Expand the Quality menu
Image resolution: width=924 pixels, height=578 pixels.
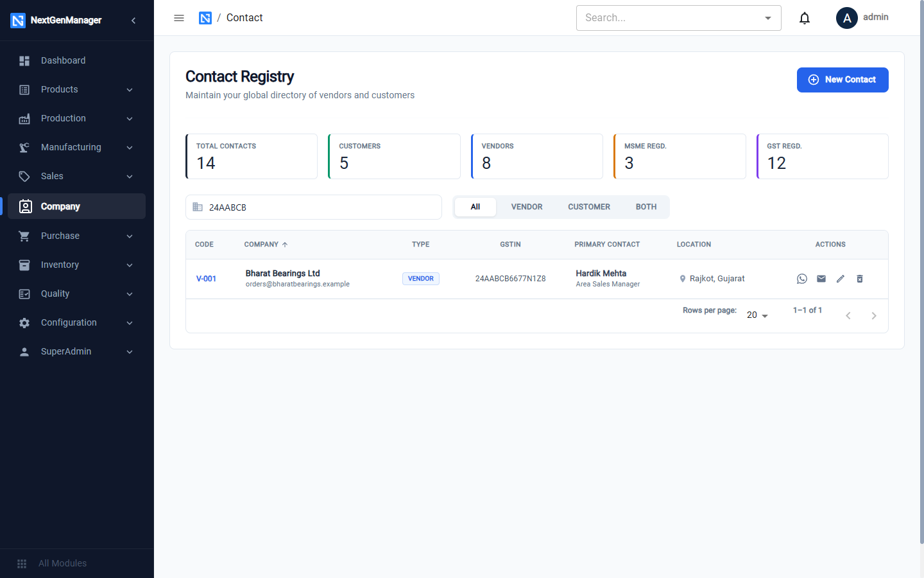(77, 293)
